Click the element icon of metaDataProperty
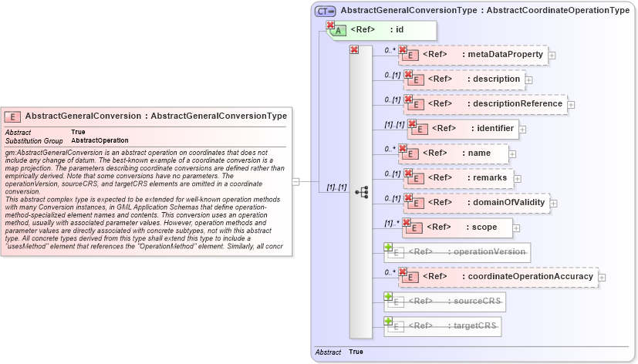 [410, 56]
